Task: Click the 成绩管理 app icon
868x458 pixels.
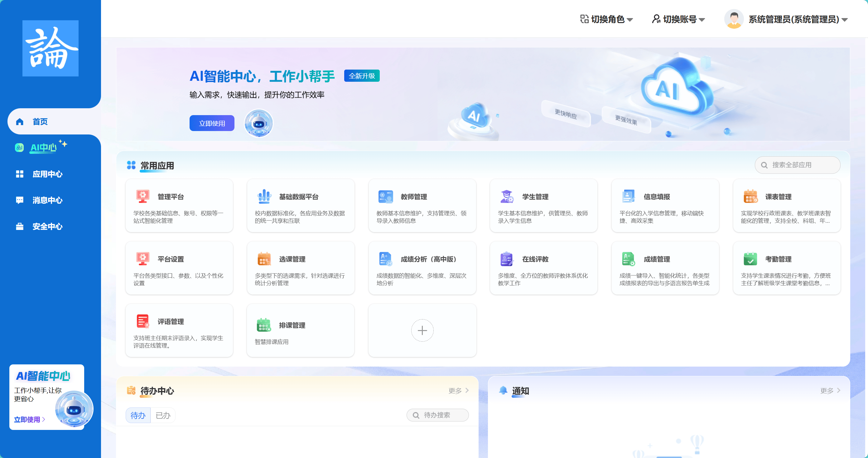Action: pyautogui.click(x=629, y=259)
